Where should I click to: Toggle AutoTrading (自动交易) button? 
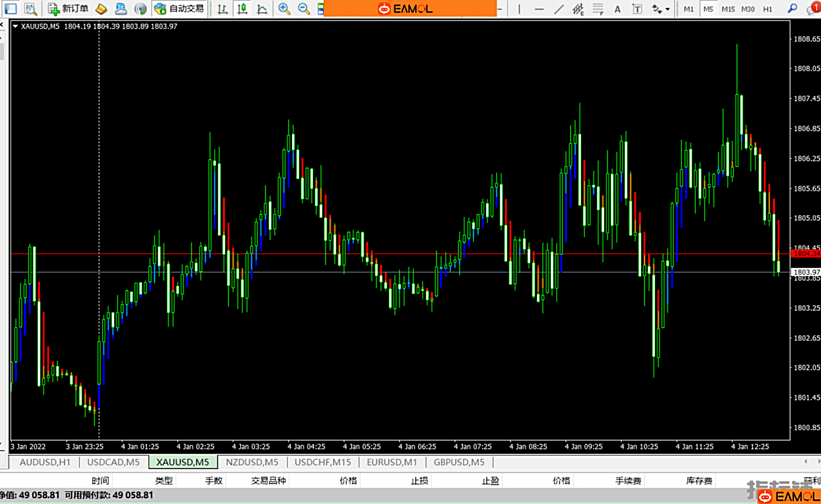click(180, 9)
